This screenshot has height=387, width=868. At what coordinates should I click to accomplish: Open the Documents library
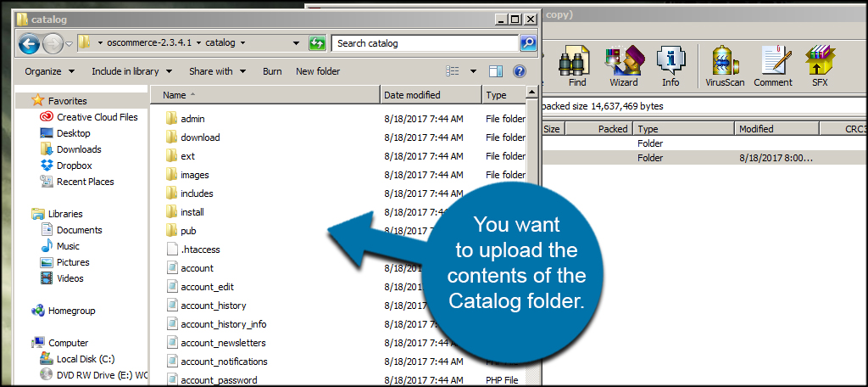coord(71,229)
